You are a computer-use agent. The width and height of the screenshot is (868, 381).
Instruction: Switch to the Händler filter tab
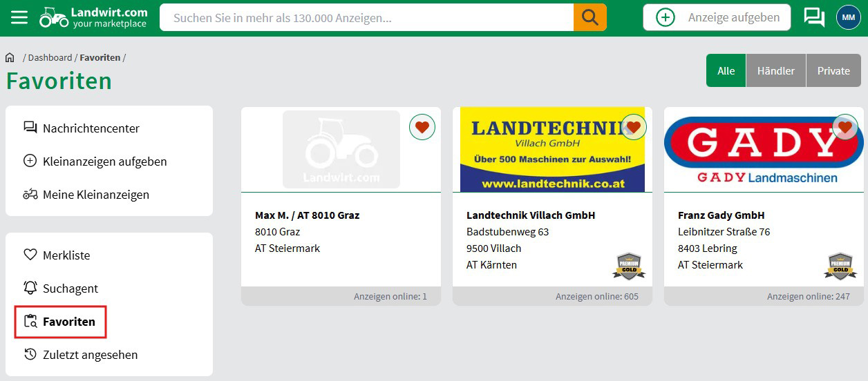776,70
